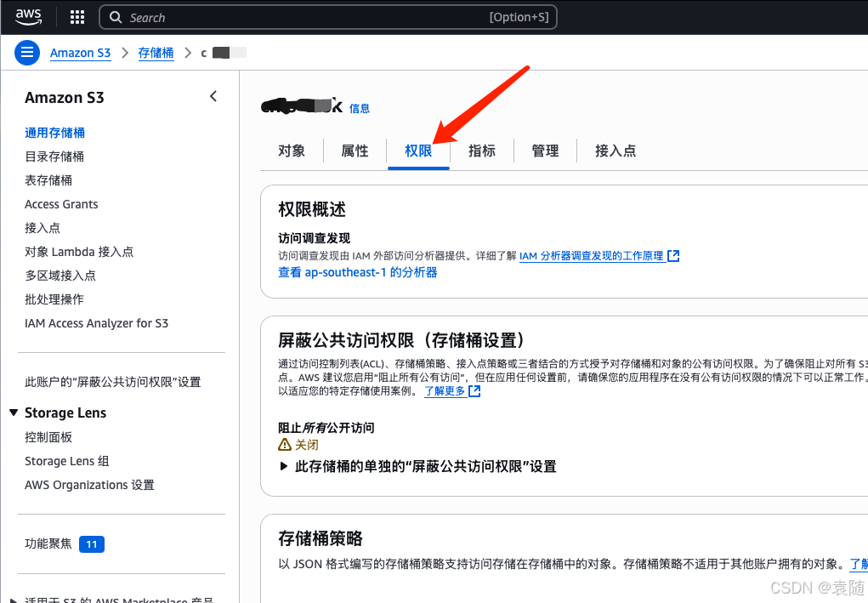This screenshot has height=603, width=868.
Task: Open the AWS services grid menu
Action: (x=77, y=17)
